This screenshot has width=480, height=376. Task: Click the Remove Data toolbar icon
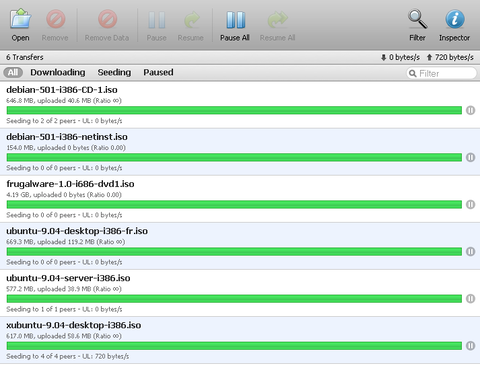(107, 25)
